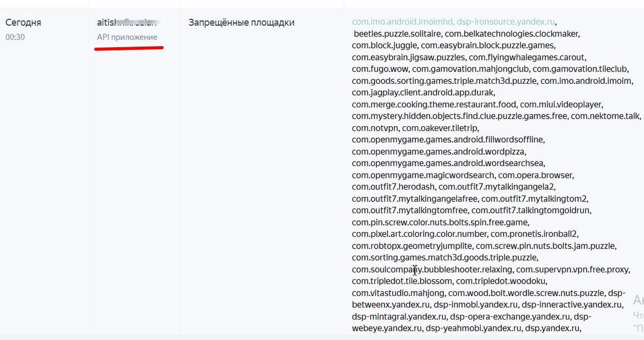Click dsp-opera-exchange.yandex.ru entry
Image resolution: width=644 pixels, height=340 pixels.
click(509, 316)
